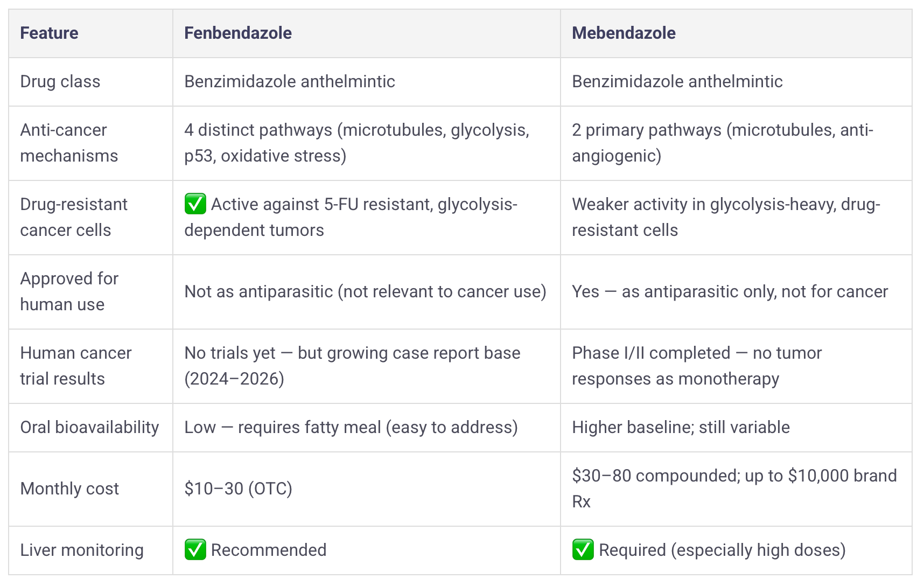The width and height of the screenshot is (924, 586).
Task: Select the "2 primary pathways" cell text
Action: point(722,143)
